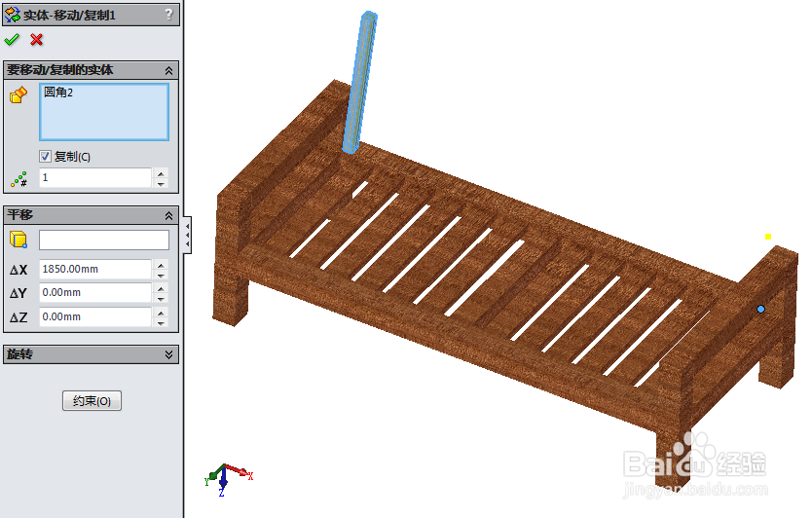Click the copies count field
The height and width of the screenshot is (518, 812).
tap(95, 177)
